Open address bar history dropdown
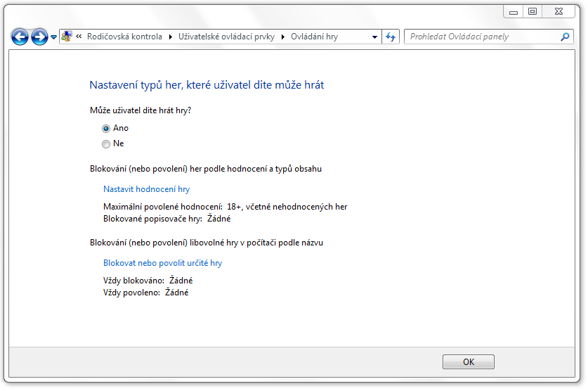The width and height of the screenshot is (588, 391). (x=375, y=37)
